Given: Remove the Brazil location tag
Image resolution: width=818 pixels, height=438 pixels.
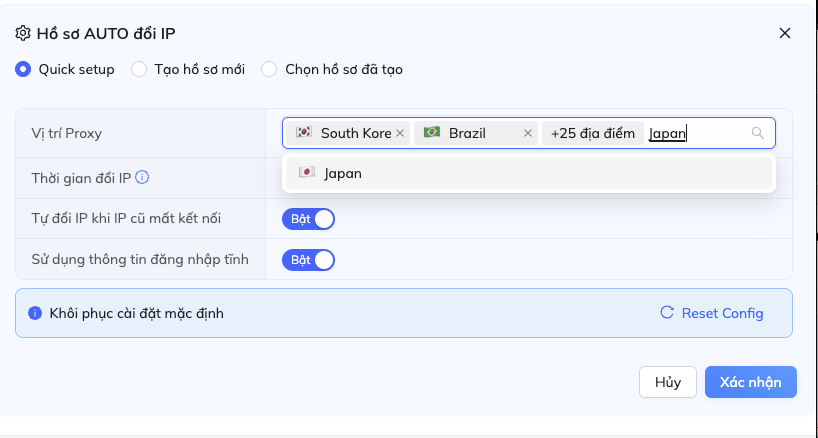Looking at the screenshot, I should [x=527, y=133].
